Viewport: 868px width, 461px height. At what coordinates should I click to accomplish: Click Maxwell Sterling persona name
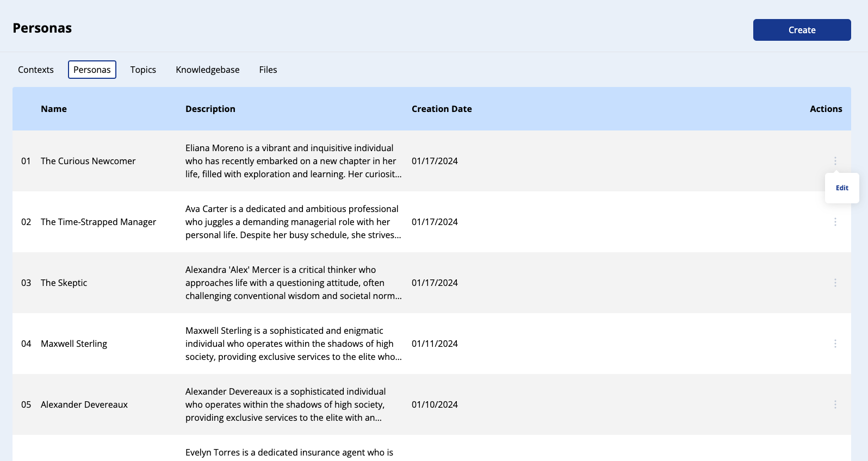74,344
